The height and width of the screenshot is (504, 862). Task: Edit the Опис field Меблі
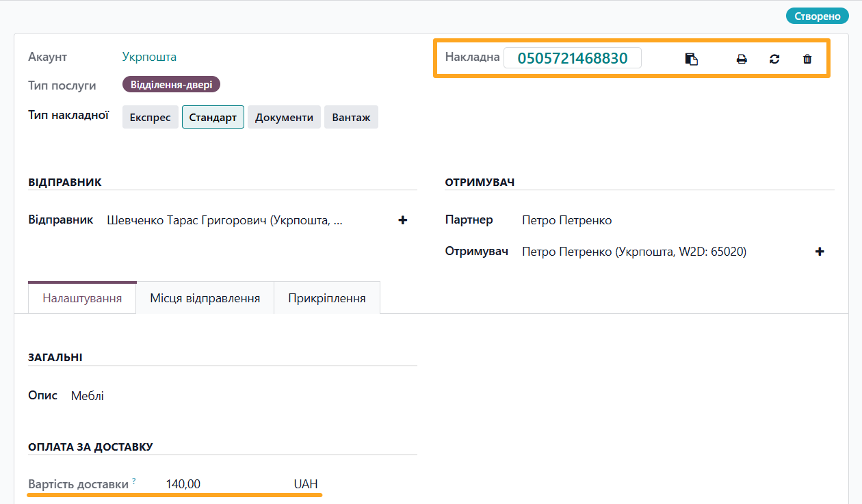tap(88, 395)
